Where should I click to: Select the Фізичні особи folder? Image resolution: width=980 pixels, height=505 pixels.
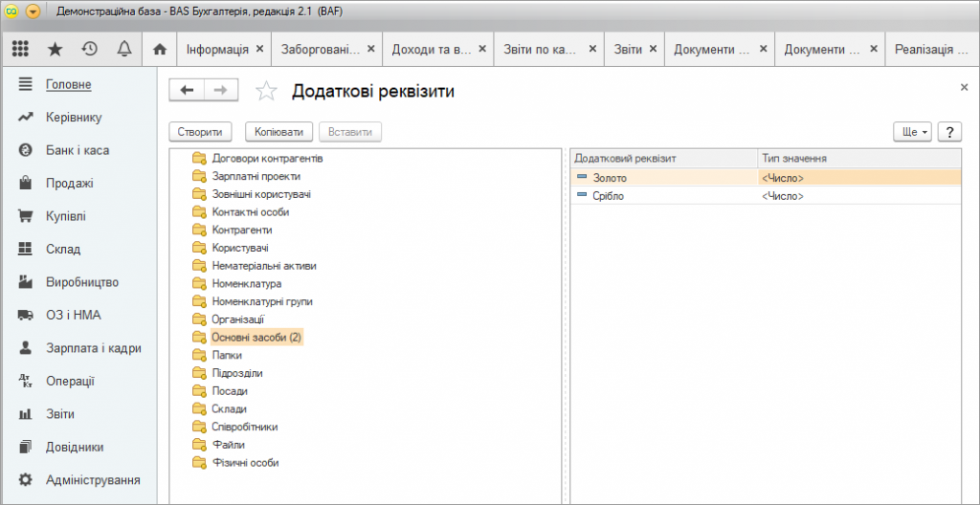tap(246, 463)
